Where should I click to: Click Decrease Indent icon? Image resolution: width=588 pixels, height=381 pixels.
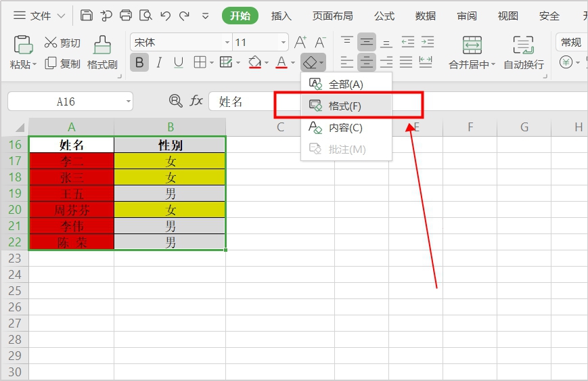point(407,42)
